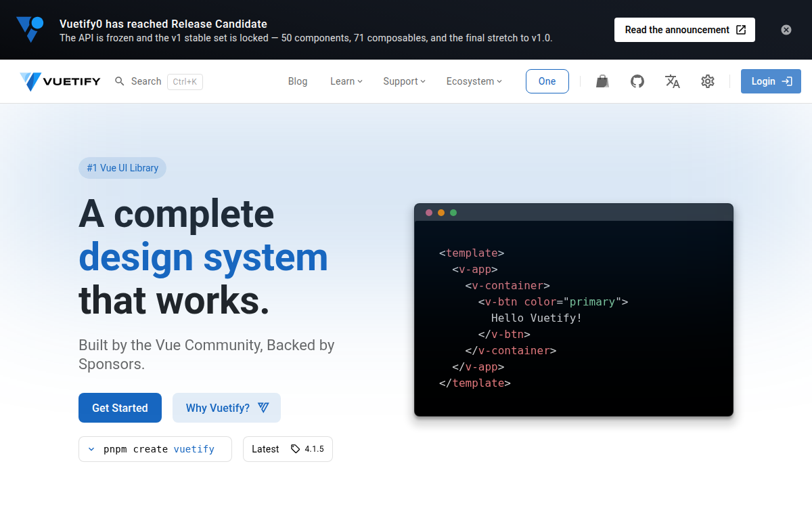Screen dimensions: 812x508
Task: Click the closing </template> code line
Action: [x=475, y=383]
